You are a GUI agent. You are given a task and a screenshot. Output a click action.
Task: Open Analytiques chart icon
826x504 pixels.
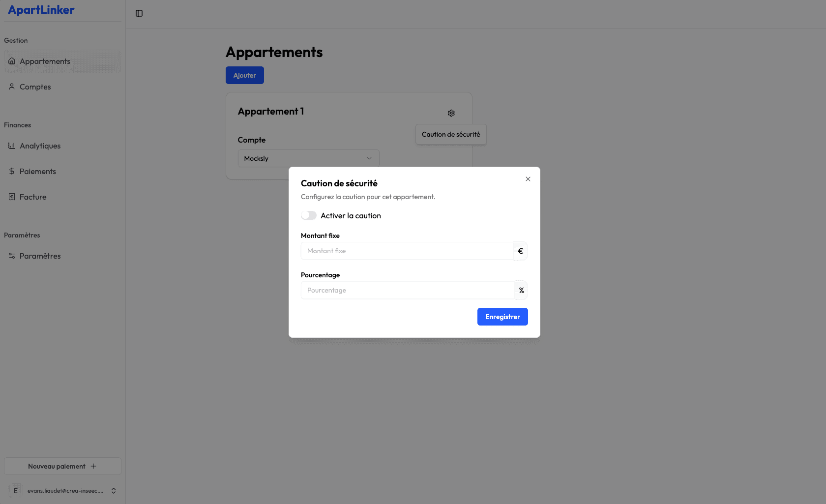[12, 146]
